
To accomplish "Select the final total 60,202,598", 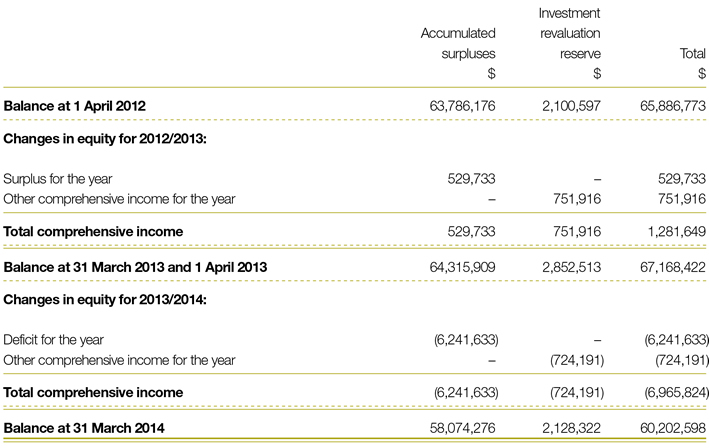I will click(668, 428).
